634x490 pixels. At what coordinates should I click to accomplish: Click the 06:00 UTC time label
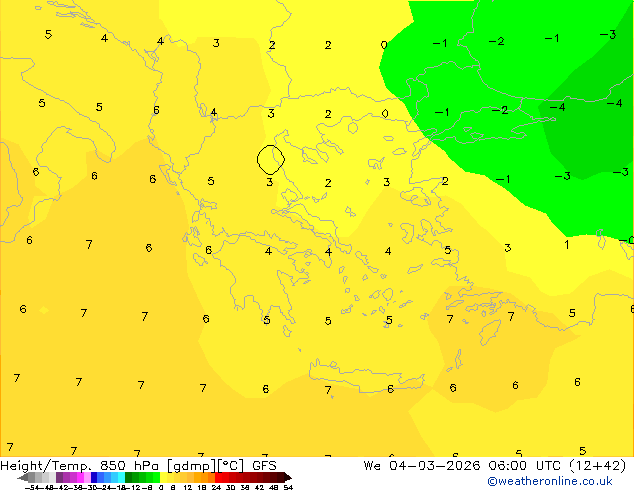[524, 466]
